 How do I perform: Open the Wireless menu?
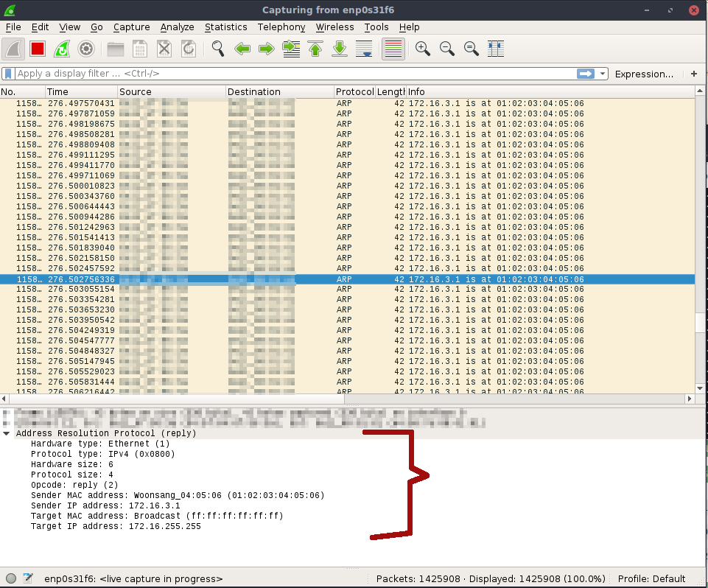click(x=334, y=27)
